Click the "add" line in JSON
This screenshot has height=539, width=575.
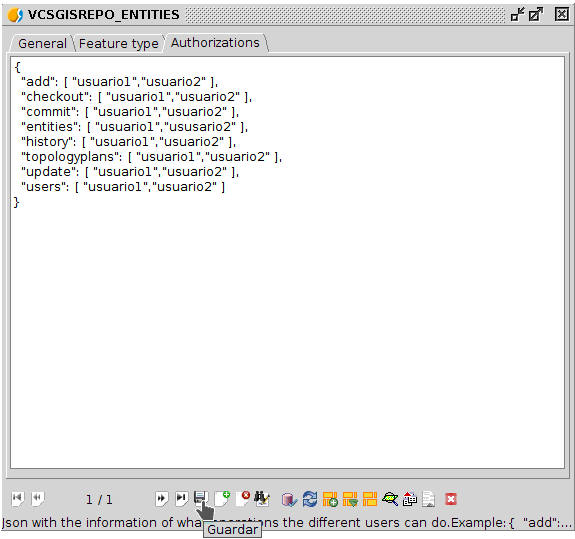(x=120, y=81)
